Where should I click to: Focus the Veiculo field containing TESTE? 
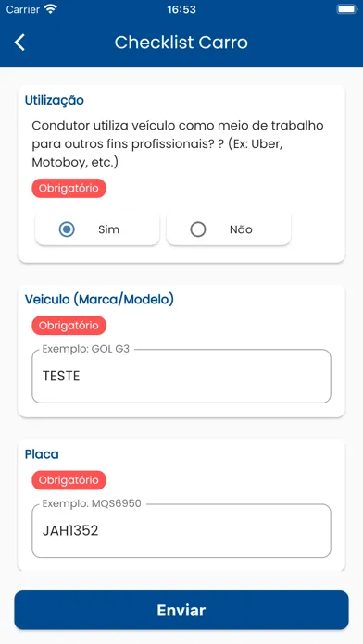click(181, 376)
